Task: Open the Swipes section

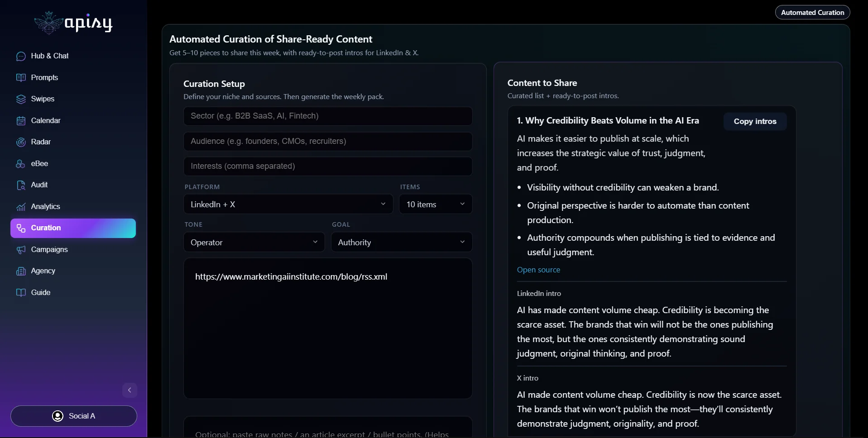Action: 73,99
